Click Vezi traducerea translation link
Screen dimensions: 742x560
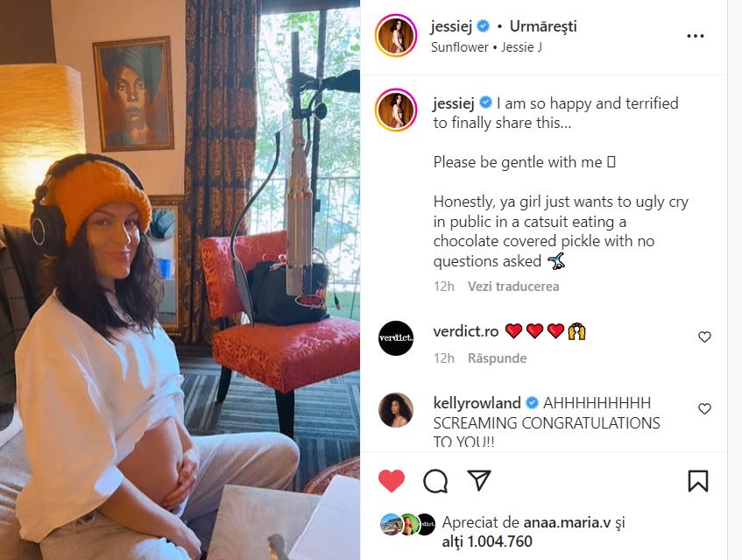tap(513, 287)
